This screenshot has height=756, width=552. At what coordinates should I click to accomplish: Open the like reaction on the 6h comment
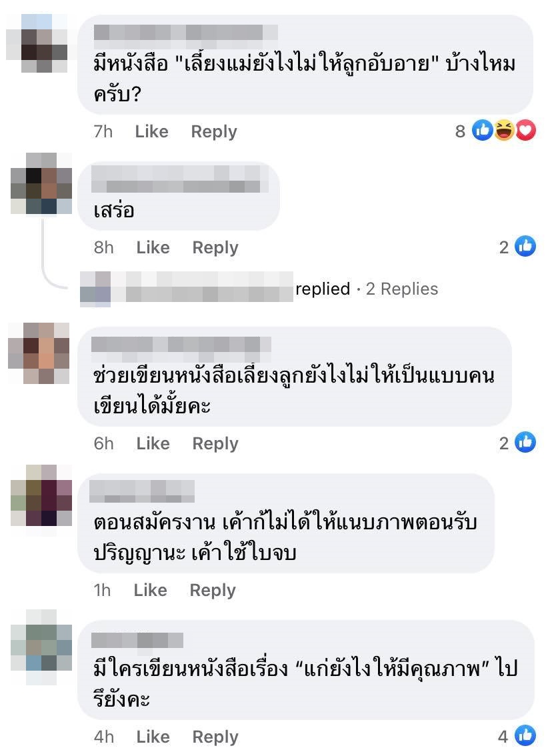(525, 442)
